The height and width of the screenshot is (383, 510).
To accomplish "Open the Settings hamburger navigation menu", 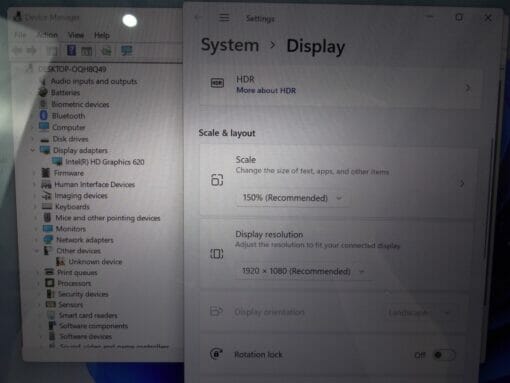I will (x=224, y=18).
